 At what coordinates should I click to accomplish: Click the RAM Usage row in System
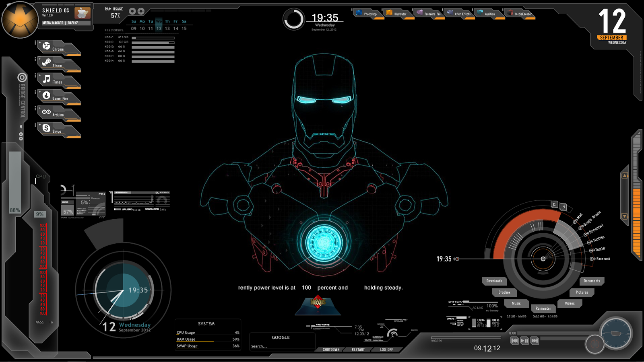208,339
